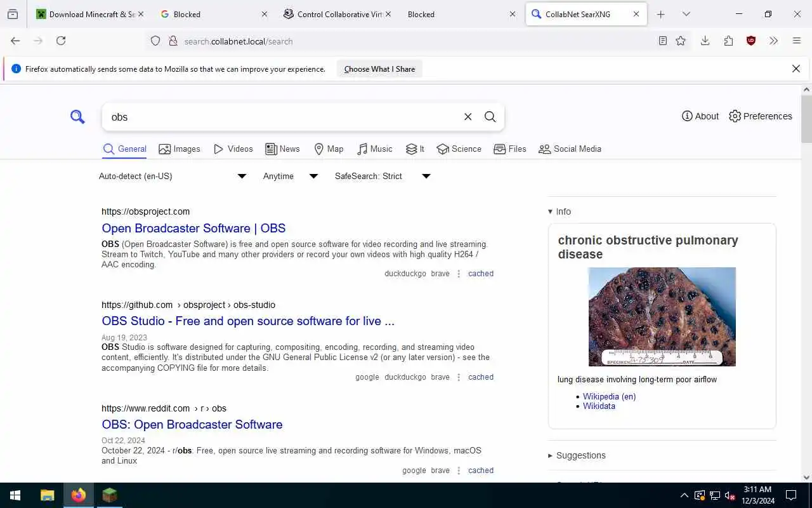Click the COPD lung specimen image
The height and width of the screenshot is (508, 812).
[x=662, y=316]
